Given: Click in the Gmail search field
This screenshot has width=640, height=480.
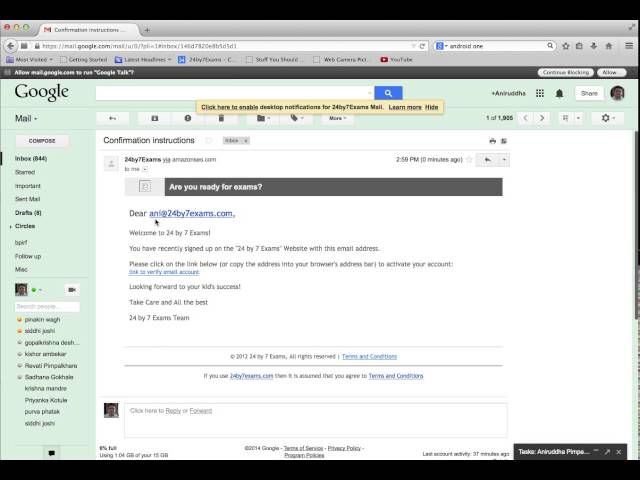Looking at the screenshot, I should 235,93.
